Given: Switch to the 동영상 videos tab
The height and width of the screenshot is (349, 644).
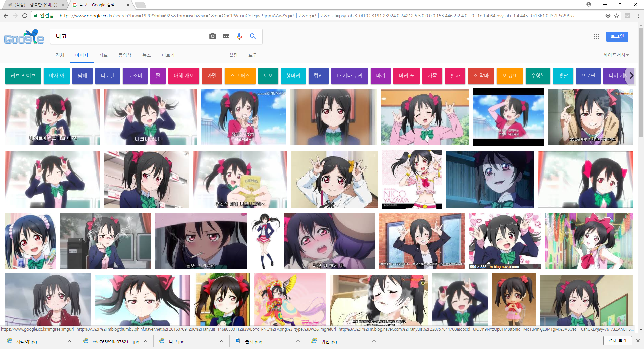Looking at the screenshot, I should (x=125, y=55).
